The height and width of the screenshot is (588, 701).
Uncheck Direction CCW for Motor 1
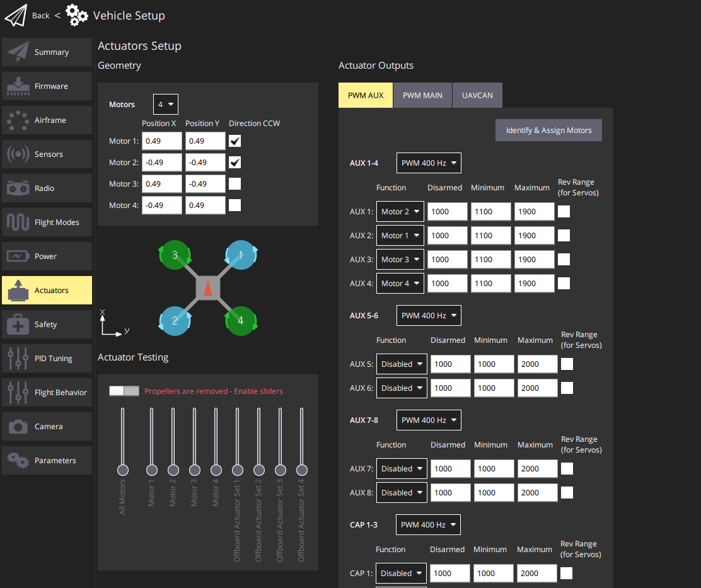click(x=235, y=141)
